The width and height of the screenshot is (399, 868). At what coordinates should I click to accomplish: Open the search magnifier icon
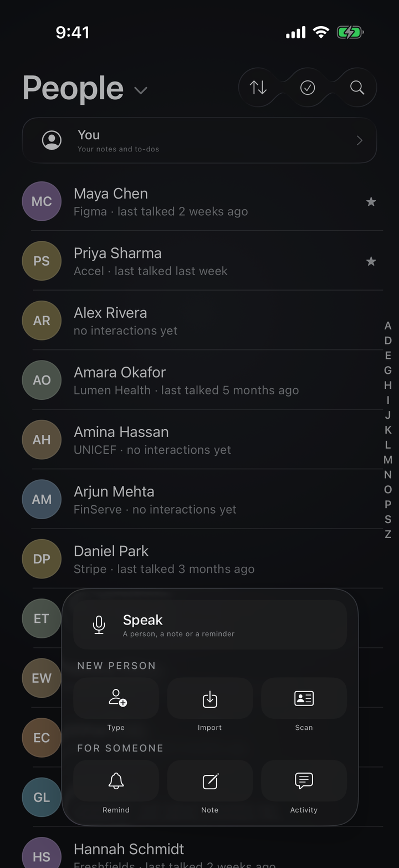[357, 88]
